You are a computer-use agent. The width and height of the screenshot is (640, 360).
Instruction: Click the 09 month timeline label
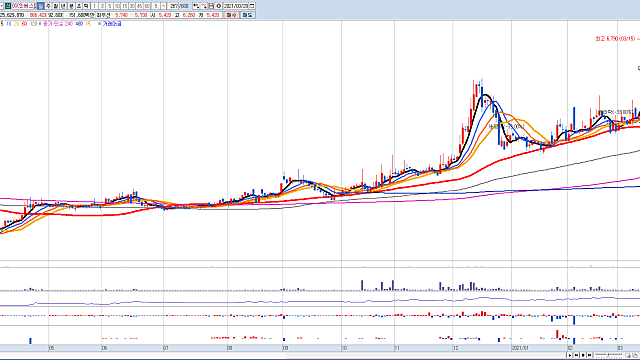[285, 348]
